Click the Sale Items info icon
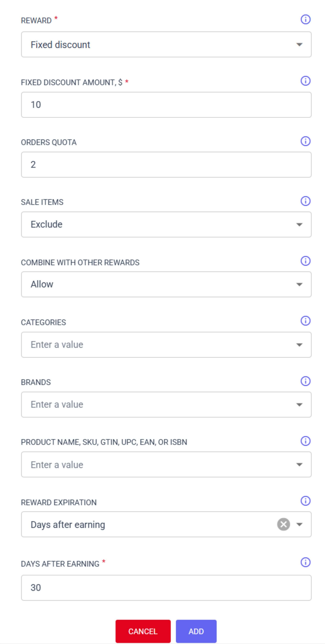 point(305,201)
